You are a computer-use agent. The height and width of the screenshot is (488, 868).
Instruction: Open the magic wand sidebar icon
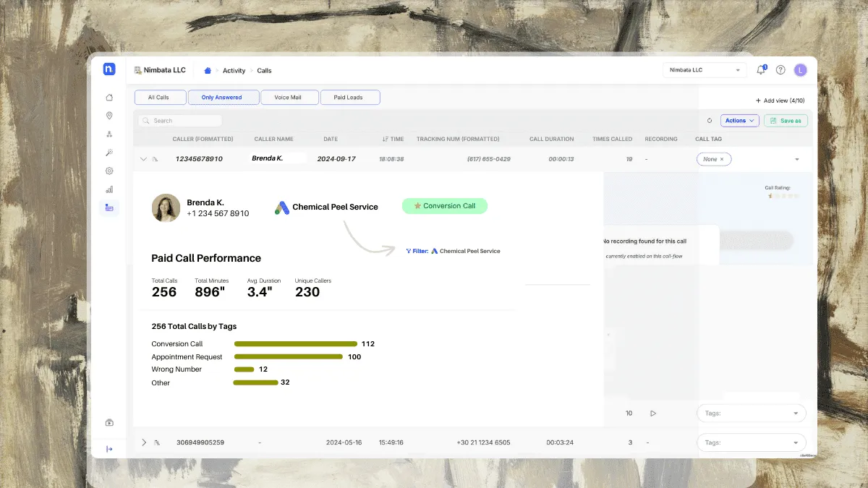coord(109,153)
